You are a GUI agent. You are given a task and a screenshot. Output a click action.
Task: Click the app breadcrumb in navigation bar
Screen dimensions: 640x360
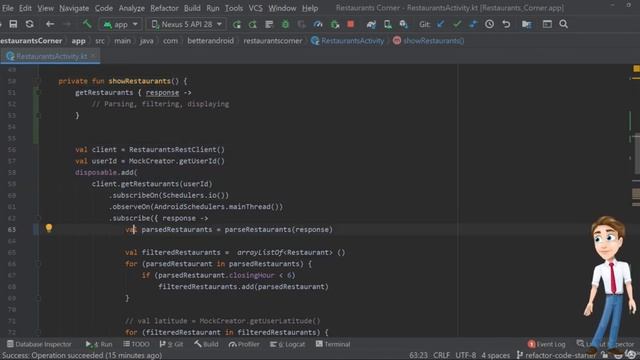click(x=78, y=41)
